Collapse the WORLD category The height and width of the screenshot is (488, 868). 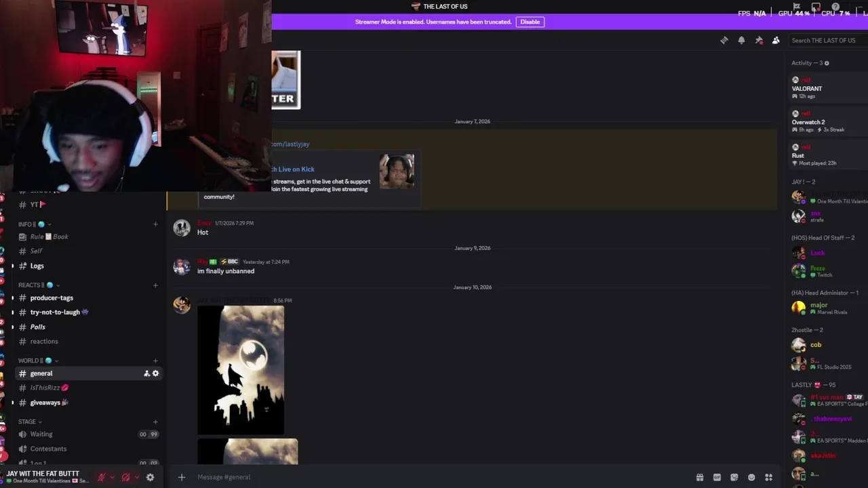pyautogui.click(x=38, y=361)
